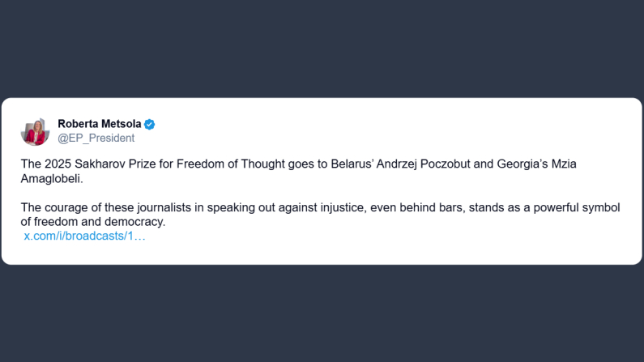This screenshot has height=362, width=644.
Task: Open the x.com/i/broadcasts link
Action: pos(84,236)
